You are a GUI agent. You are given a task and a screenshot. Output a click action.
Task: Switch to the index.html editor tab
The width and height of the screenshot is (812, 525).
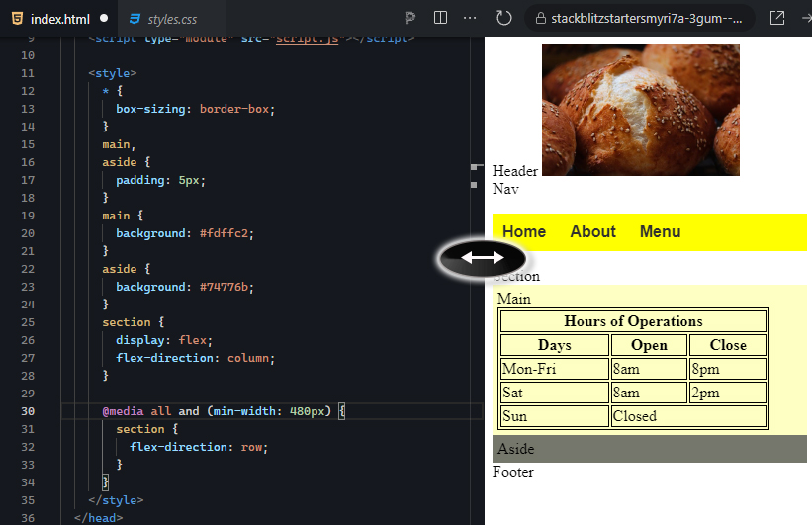(x=58, y=19)
